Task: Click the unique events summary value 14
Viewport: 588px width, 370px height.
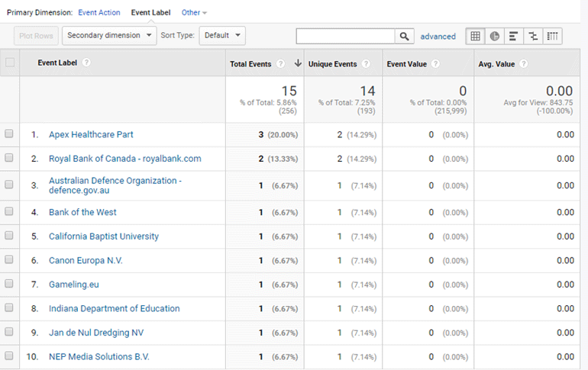Action: tap(367, 91)
